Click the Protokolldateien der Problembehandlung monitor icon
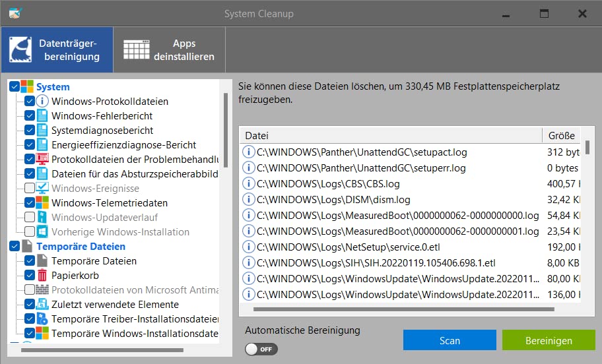 tap(42, 160)
